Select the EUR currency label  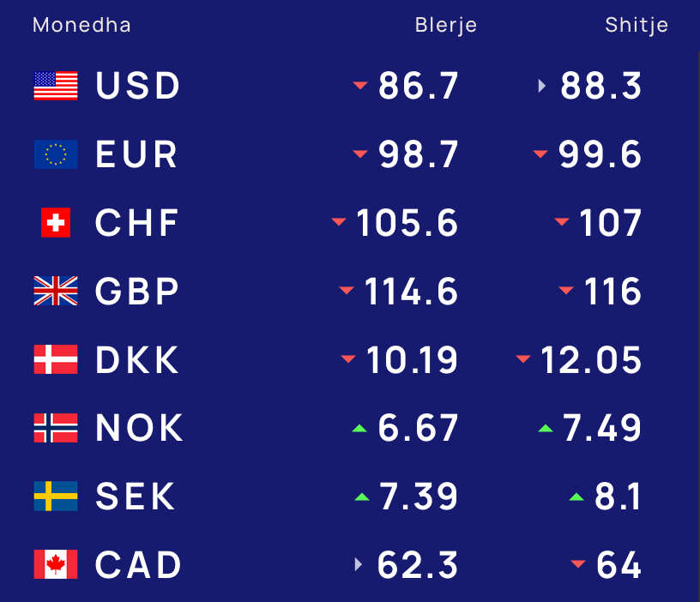point(136,154)
